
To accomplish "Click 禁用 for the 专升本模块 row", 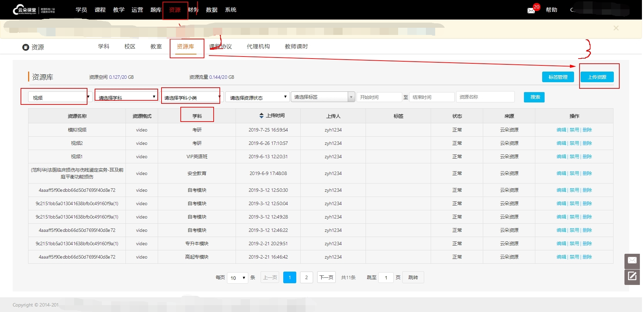I will 574,244.
